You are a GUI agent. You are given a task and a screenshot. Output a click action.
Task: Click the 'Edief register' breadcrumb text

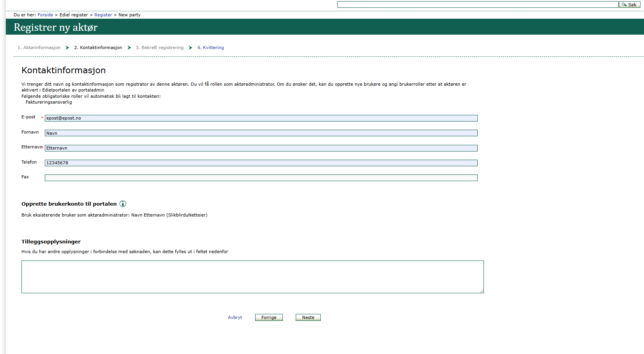[x=74, y=15]
